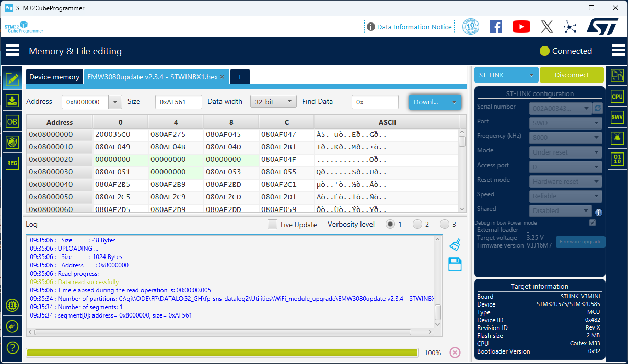Click the Find Data input field

(x=375, y=102)
